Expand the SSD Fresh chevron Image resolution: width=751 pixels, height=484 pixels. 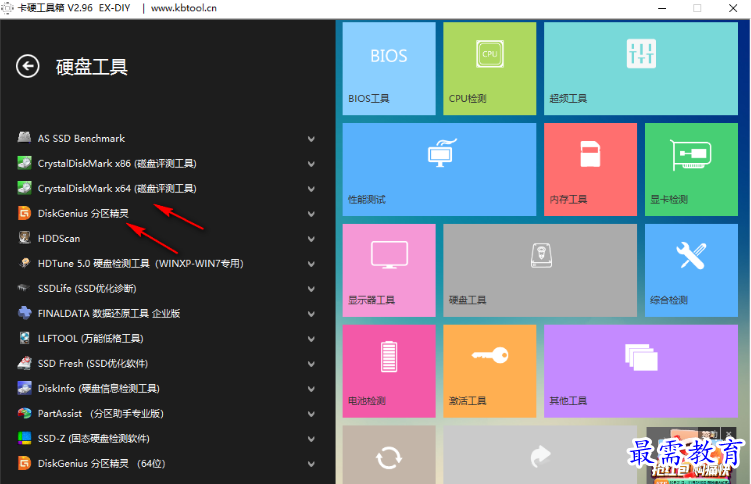[x=311, y=364]
